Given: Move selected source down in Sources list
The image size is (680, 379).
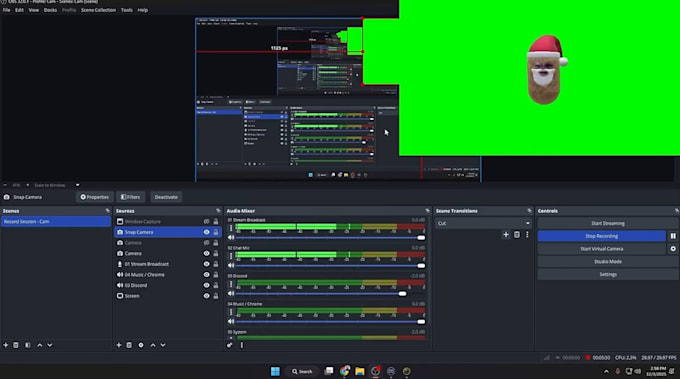Looking at the screenshot, I should tap(163, 345).
